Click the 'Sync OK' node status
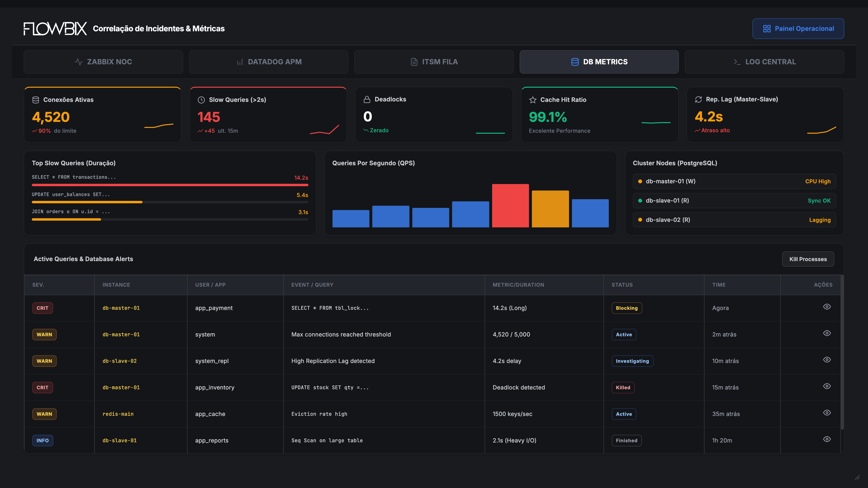The width and height of the screenshot is (868, 488). click(819, 201)
